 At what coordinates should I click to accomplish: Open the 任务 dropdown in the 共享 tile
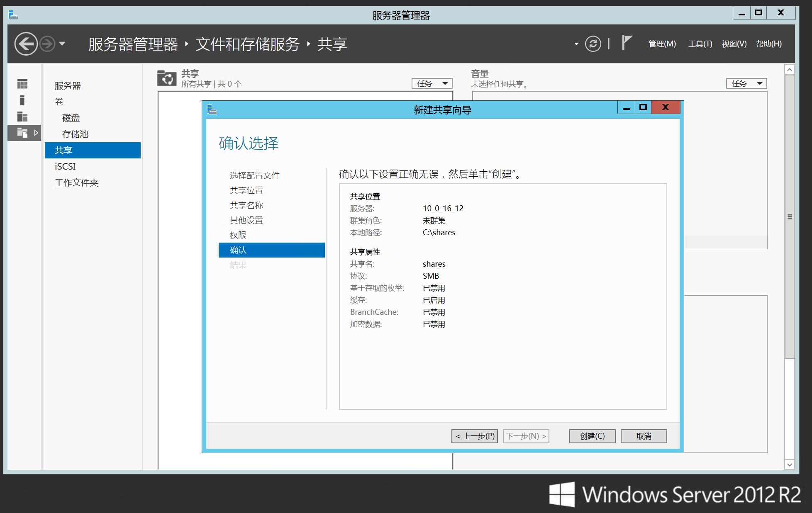(x=432, y=83)
